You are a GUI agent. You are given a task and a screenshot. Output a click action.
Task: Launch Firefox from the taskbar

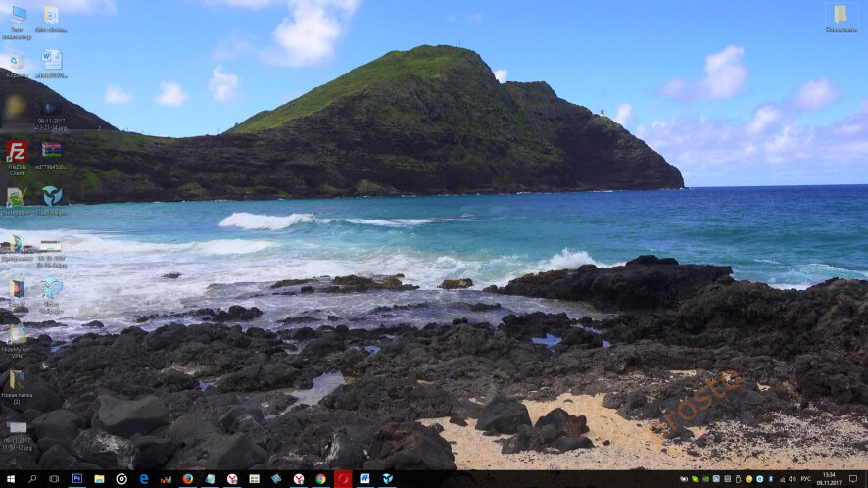188,479
